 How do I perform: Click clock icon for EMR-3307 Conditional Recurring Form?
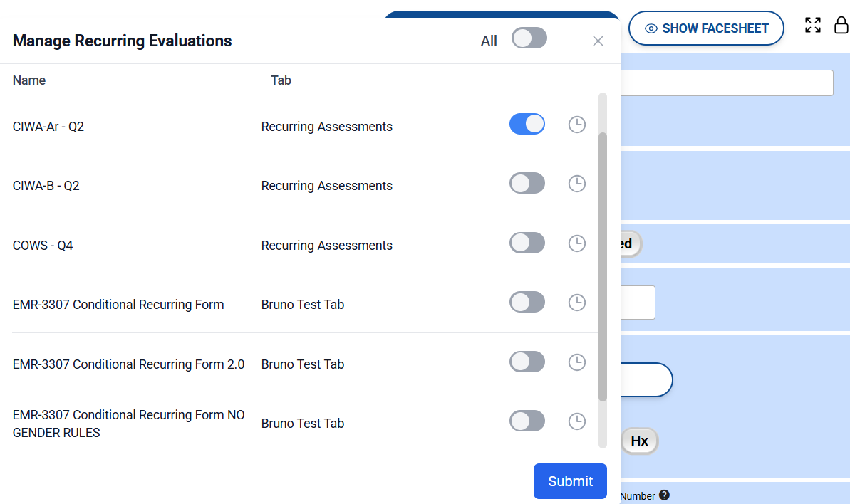pyautogui.click(x=576, y=303)
